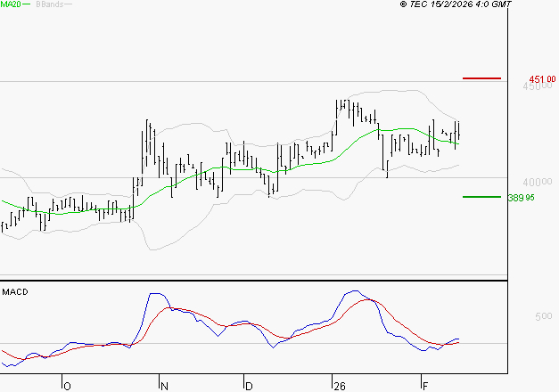Select the red resistance line at 451.00

click(481, 78)
